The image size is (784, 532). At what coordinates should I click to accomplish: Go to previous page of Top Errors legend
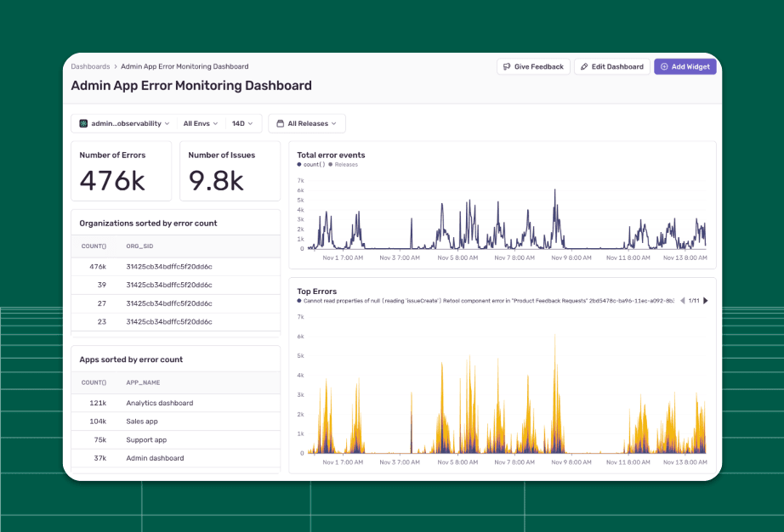pos(682,301)
